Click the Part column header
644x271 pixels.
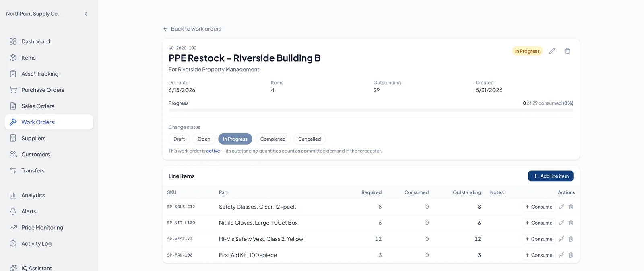(223, 192)
